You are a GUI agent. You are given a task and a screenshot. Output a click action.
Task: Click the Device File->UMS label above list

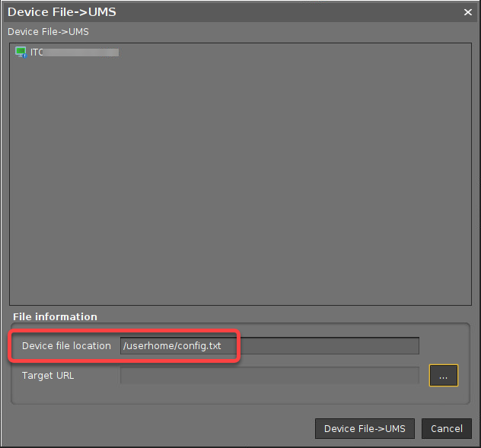click(48, 32)
